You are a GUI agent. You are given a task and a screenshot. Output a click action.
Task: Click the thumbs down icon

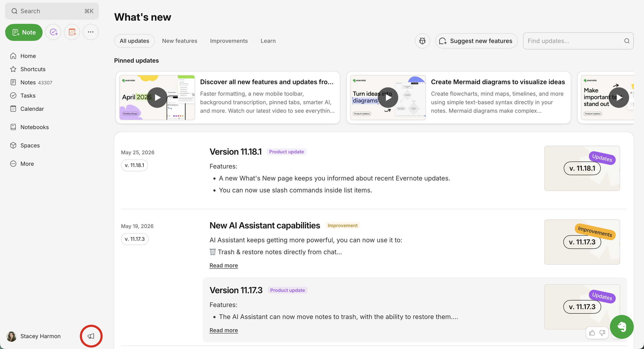602,333
